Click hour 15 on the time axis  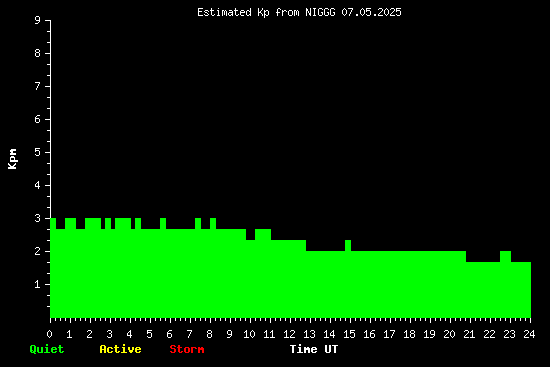point(349,334)
